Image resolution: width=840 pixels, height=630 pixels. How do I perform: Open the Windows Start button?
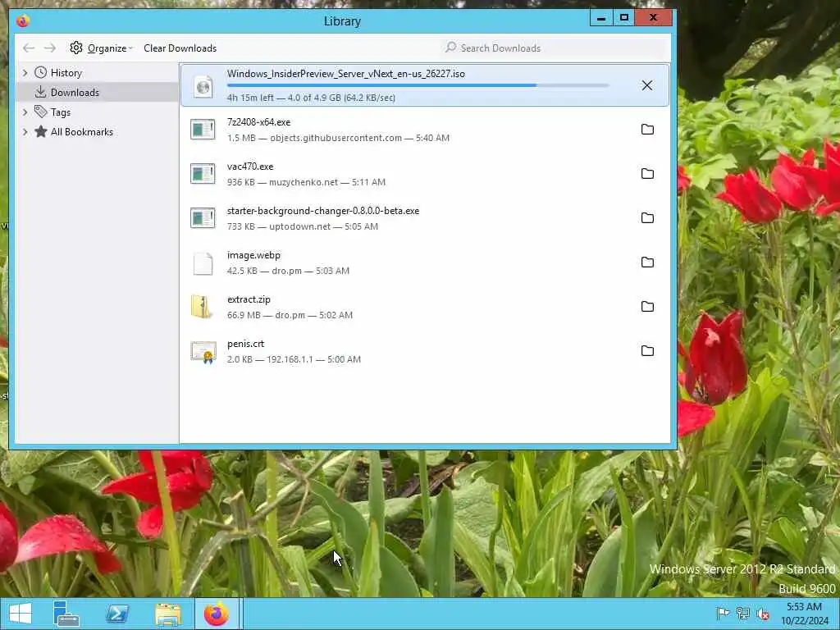pyautogui.click(x=21, y=614)
